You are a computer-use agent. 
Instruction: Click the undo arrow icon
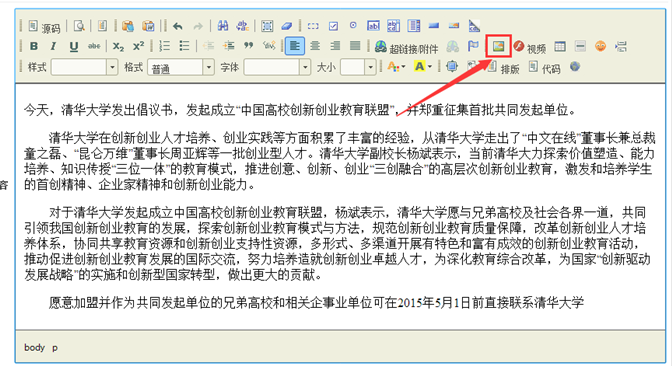pos(178,26)
